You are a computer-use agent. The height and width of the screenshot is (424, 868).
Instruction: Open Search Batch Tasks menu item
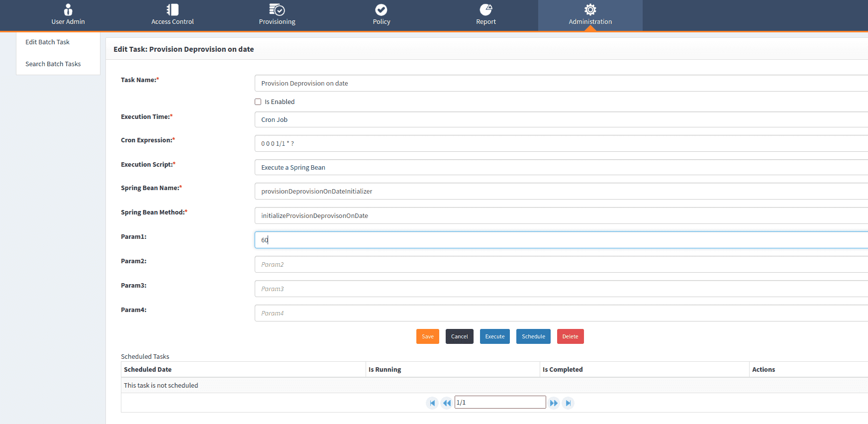tap(53, 64)
